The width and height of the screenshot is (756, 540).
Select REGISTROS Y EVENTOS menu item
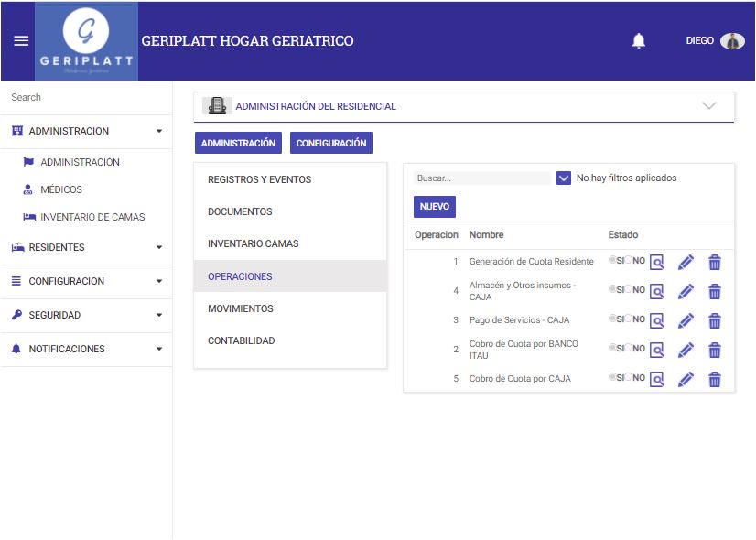click(290, 179)
